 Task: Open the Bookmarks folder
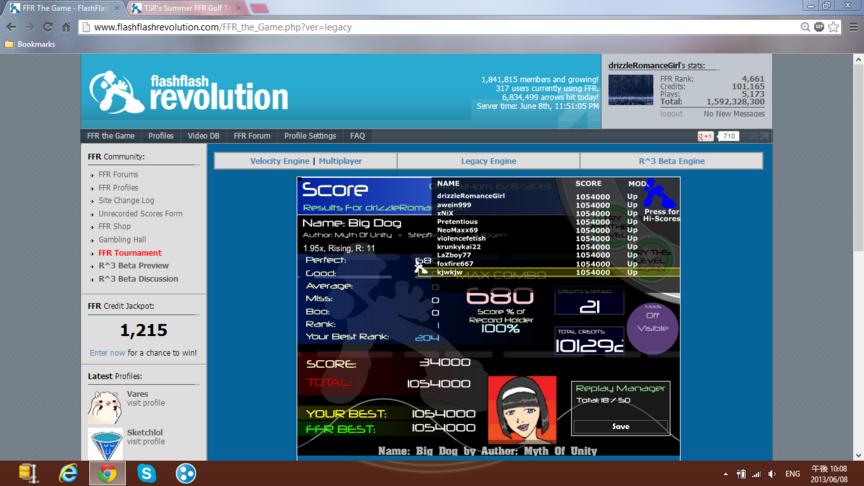(30, 44)
